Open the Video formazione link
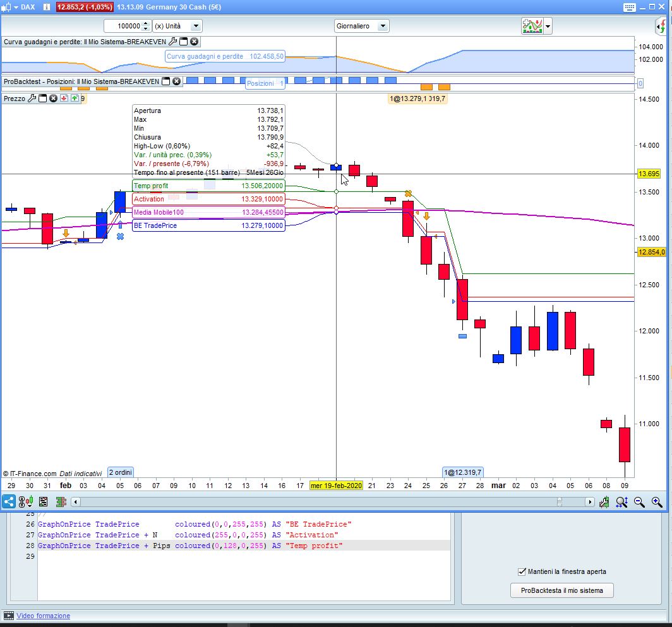 coord(44,616)
